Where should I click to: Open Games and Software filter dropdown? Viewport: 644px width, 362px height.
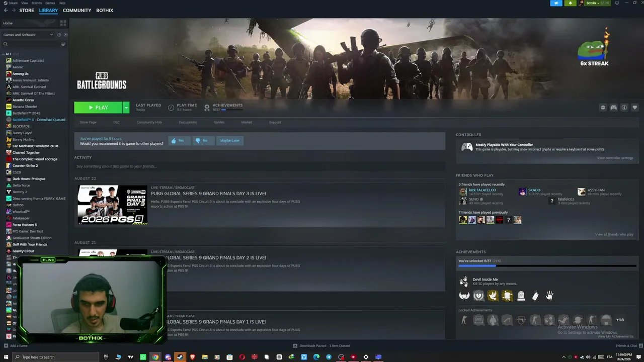(x=28, y=35)
